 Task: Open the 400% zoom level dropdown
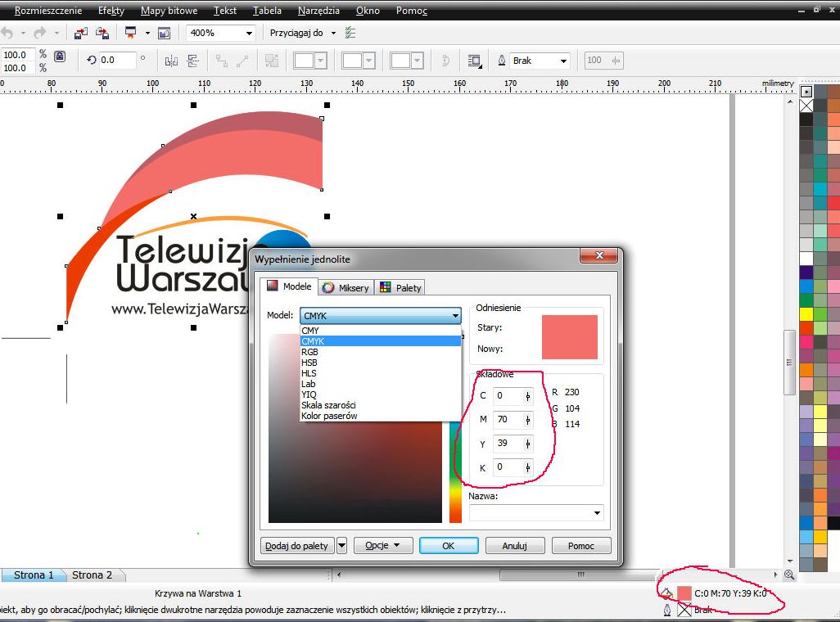click(249, 34)
